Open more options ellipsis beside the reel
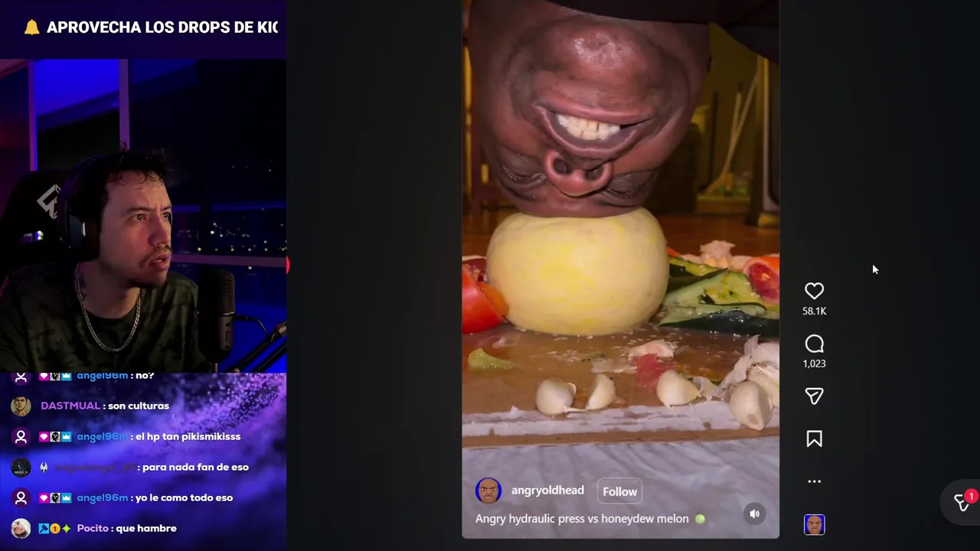The width and height of the screenshot is (980, 551). point(814,481)
